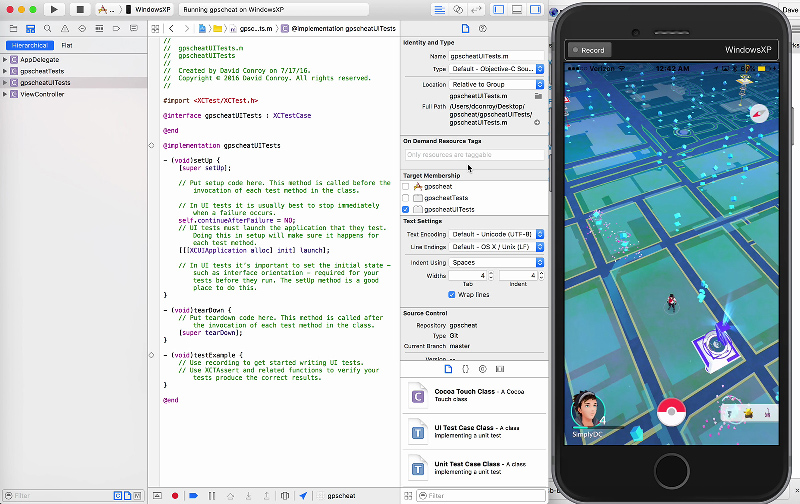
Task: Click the On Demand Resource Tags field
Action: tap(474, 155)
